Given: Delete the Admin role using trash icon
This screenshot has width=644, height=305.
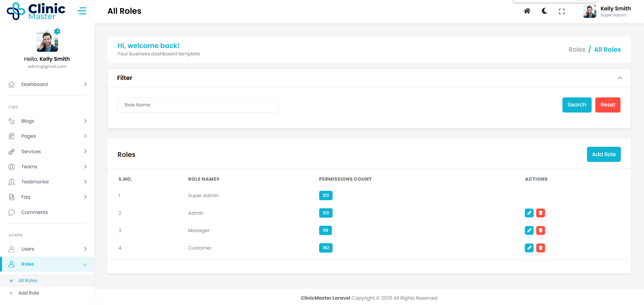Looking at the screenshot, I should (x=540, y=213).
